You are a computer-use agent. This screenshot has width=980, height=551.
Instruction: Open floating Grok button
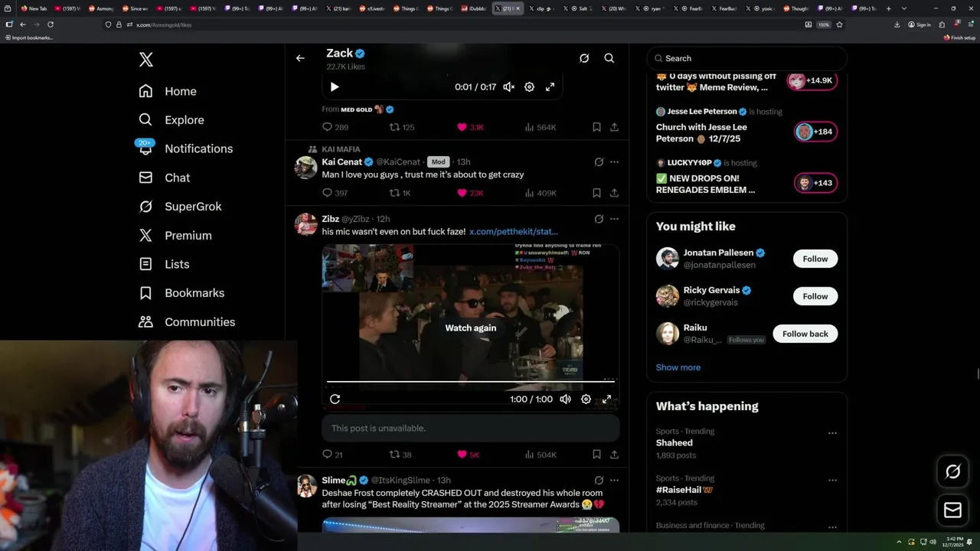click(952, 472)
